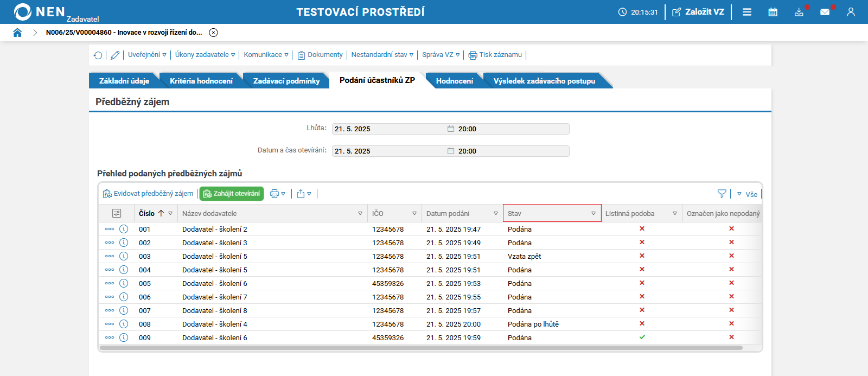Switch to the Hodnocení tab

tap(454, 81)
